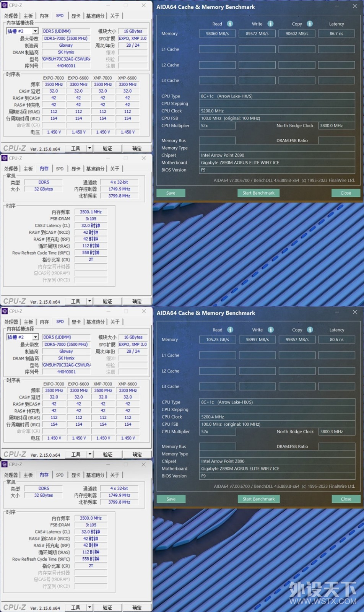Viewport: 364px width, 612px height.
Task: Click Start Benchmark in AIDA64 window showing 80.6 ns latency
Action: [x=259, y=499]
